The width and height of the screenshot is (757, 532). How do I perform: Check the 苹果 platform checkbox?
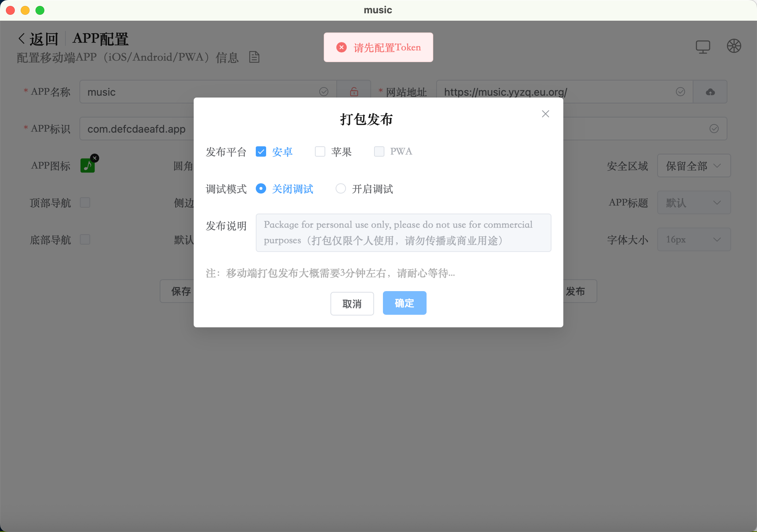click(x=320, y=151)
